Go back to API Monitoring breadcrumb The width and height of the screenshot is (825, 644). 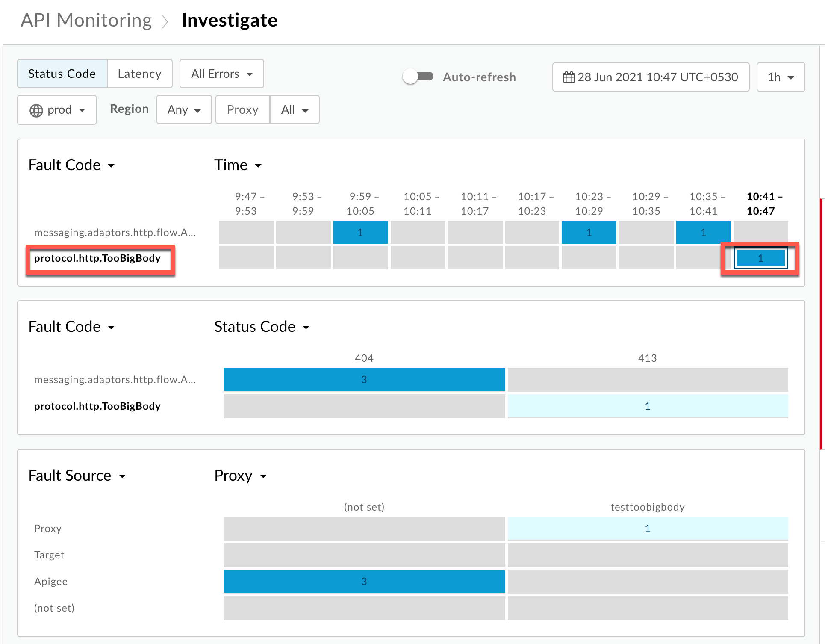[86, 20]
